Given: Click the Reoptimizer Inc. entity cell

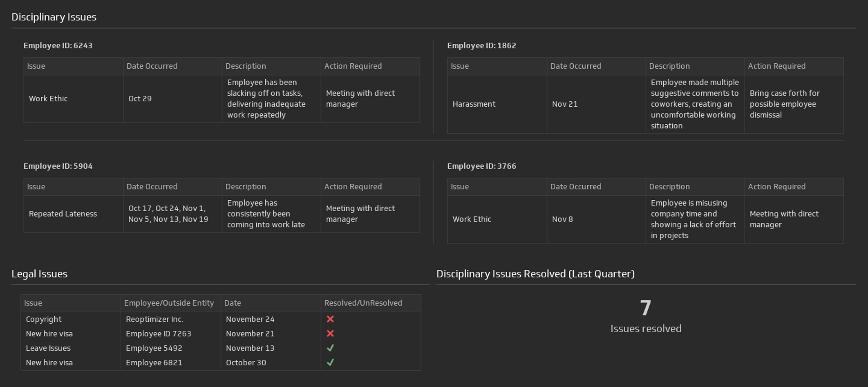Looking at the screenshot, I should coord(170,319).
